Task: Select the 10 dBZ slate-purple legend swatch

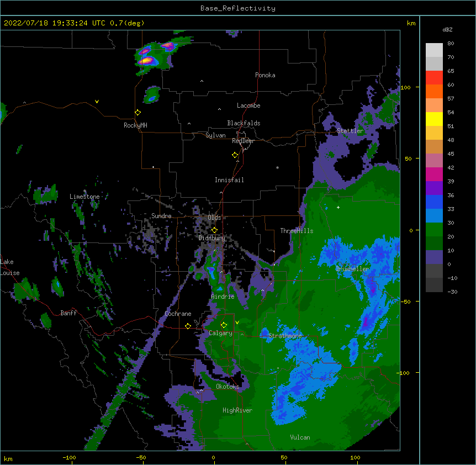Action: 434,257
